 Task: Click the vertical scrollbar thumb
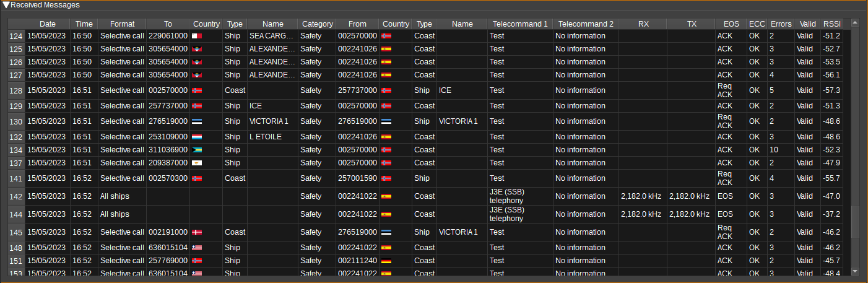coord(855,222)
